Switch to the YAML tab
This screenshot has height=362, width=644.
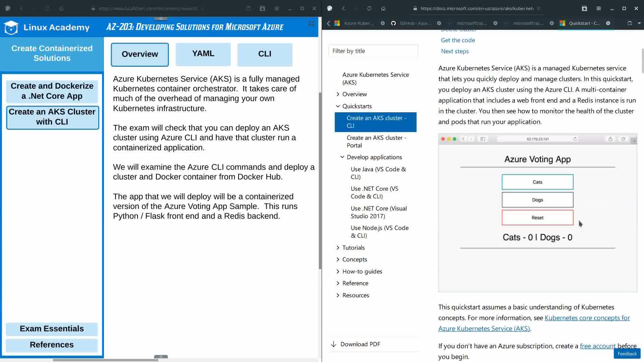tap(203, 54)
